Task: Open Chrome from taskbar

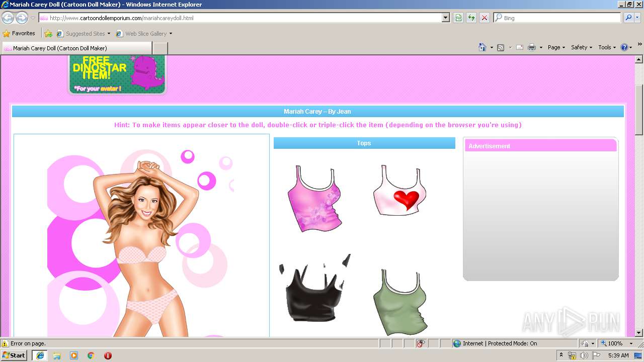Action: tap(91, 355)
